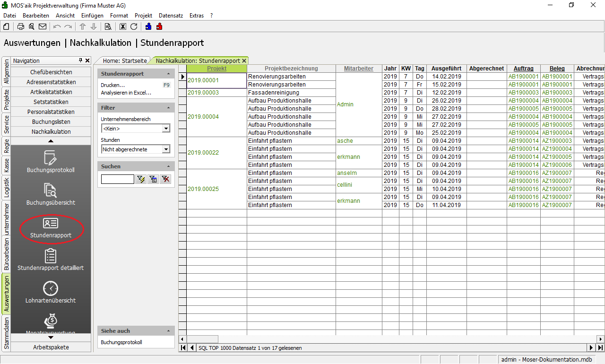Viewport: 605px width, 364px height.
Task: Apply quick filter with the lightning funnel icon
Action: [141, 179]
